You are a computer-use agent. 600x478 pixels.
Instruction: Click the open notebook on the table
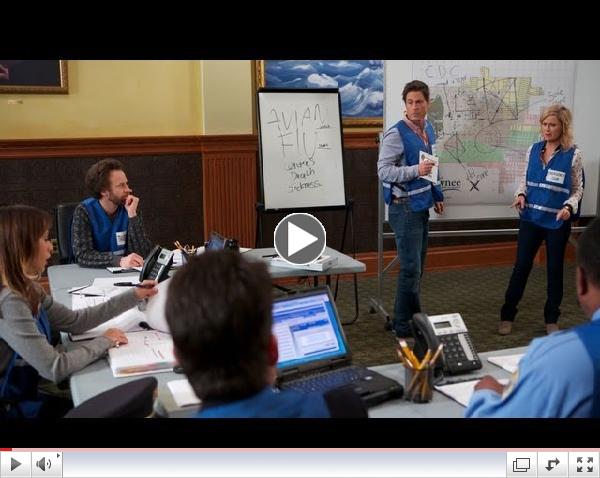click(x=140, y=352)
